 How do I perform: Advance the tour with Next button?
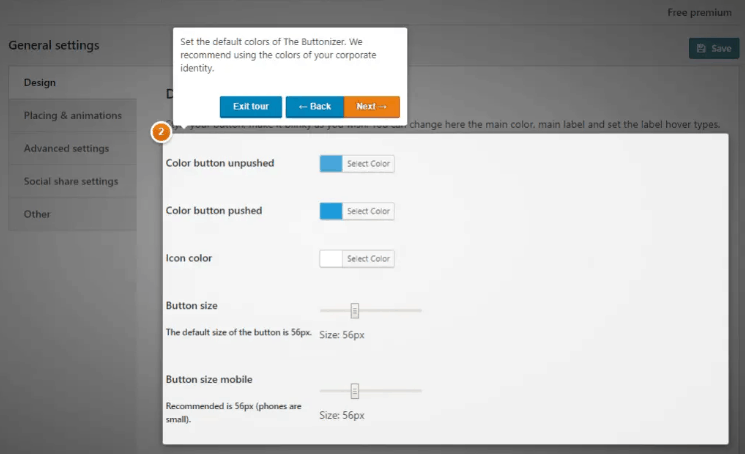click(x=372, y=106)
